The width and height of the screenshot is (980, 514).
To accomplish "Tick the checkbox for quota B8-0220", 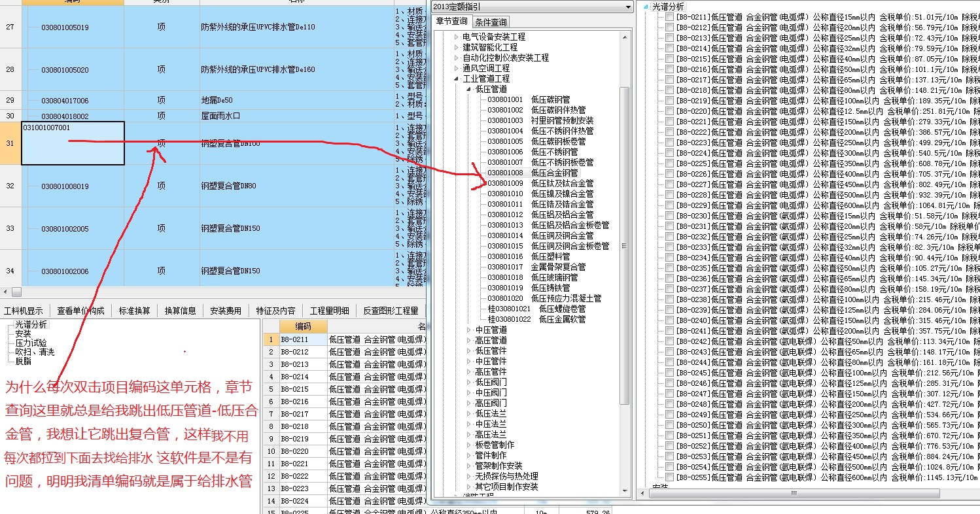I will coord(669,111).
